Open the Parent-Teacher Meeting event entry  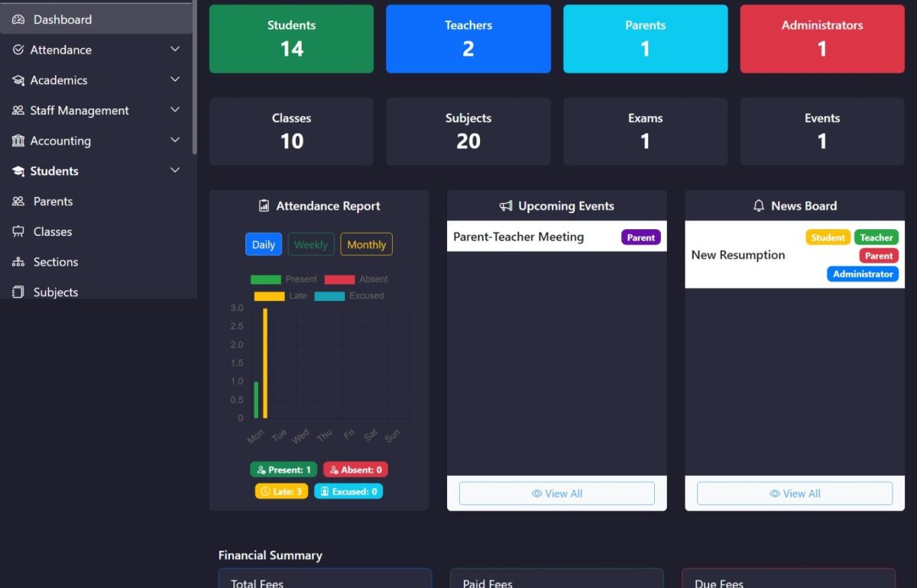coord(519,237)
